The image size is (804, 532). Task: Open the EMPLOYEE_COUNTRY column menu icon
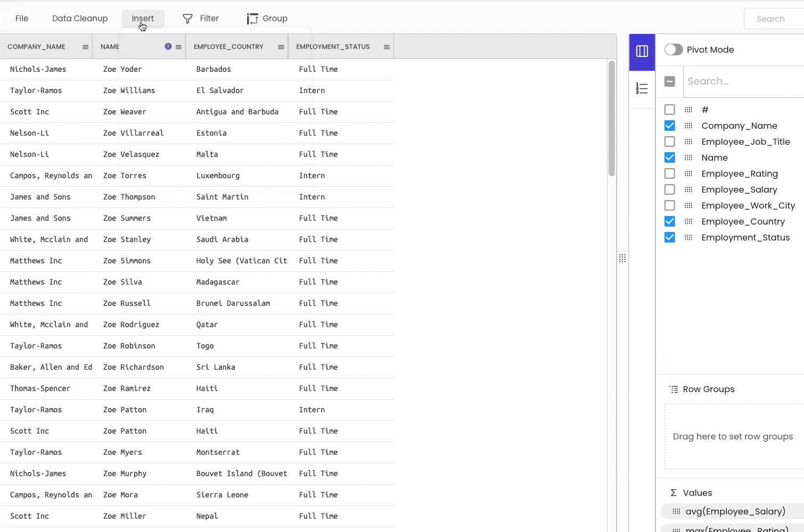pos(281,47)
